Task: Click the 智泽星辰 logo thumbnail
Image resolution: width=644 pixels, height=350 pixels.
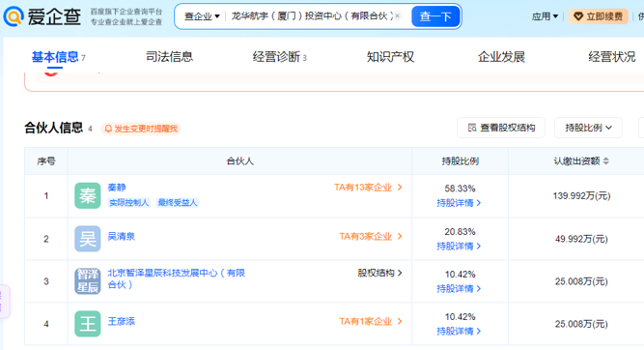Action: click(88, 281)
